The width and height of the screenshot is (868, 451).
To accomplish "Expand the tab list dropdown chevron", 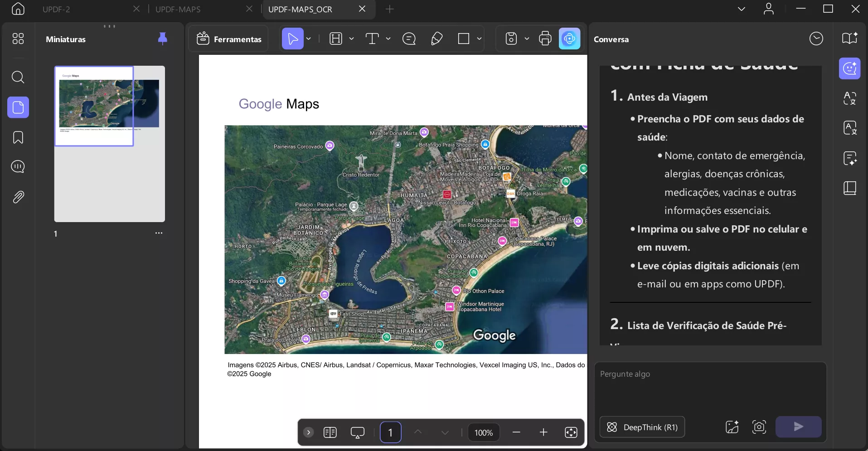I will click(x=742, y=9).
